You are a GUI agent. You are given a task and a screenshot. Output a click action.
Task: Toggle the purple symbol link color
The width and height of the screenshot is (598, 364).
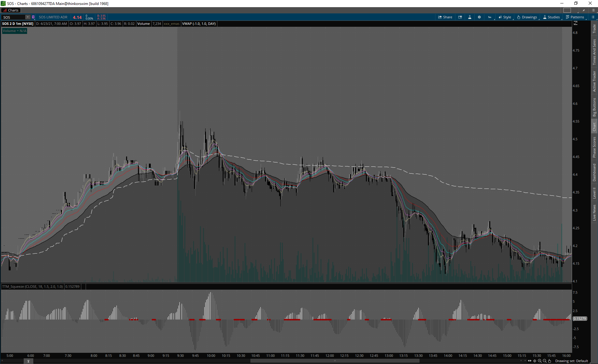click(x=33, y=17)
